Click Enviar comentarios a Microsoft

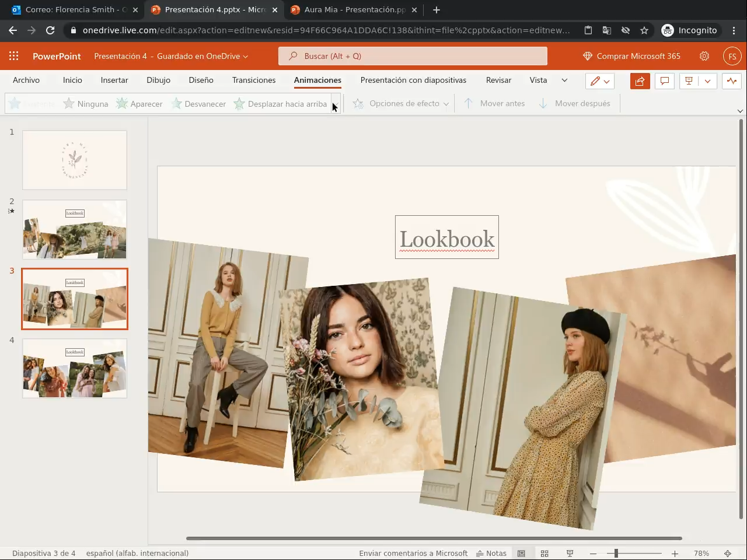413,553
